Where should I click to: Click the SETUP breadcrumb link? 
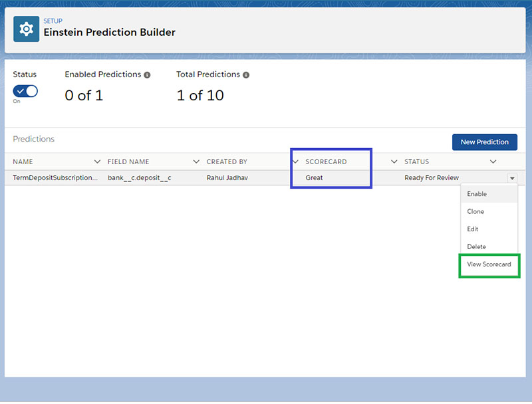(53, 21)
